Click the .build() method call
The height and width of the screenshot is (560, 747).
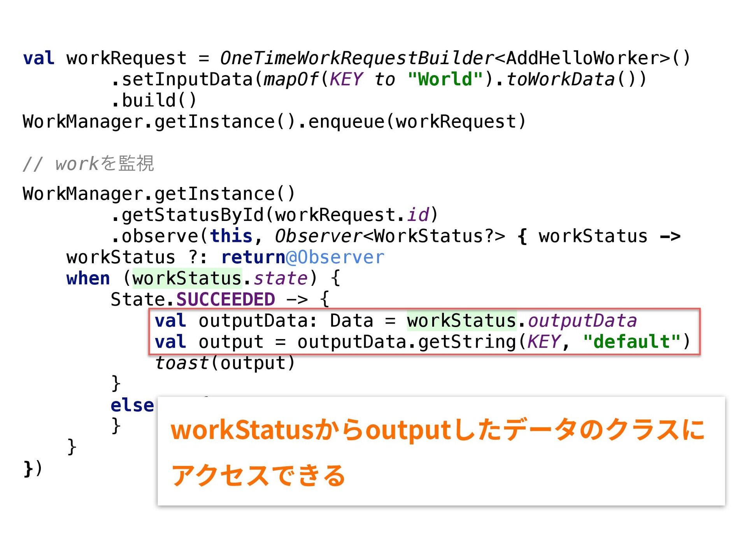154,100
